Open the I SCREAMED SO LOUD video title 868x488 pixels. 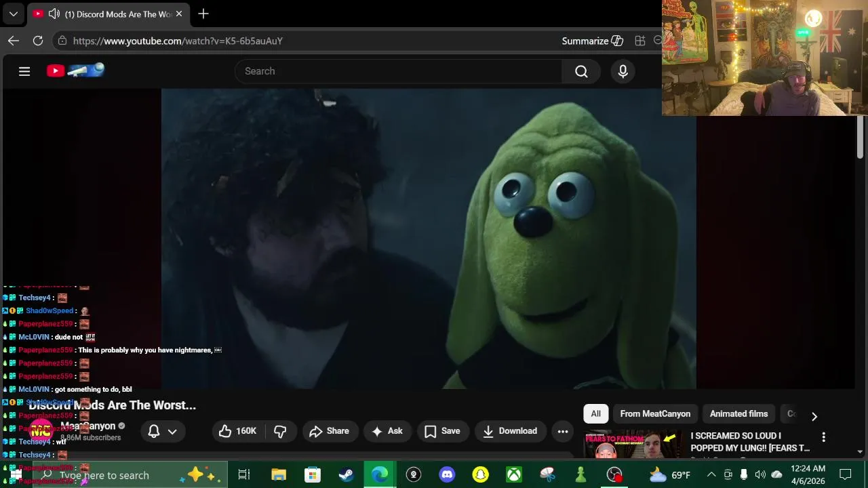pyautogui.click(x=750, y=442)
